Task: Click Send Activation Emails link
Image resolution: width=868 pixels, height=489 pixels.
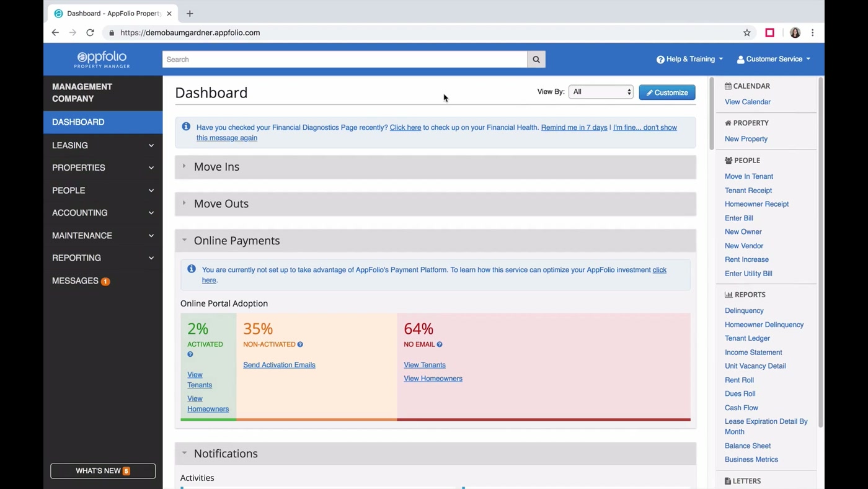Action: tap(279, 365)
